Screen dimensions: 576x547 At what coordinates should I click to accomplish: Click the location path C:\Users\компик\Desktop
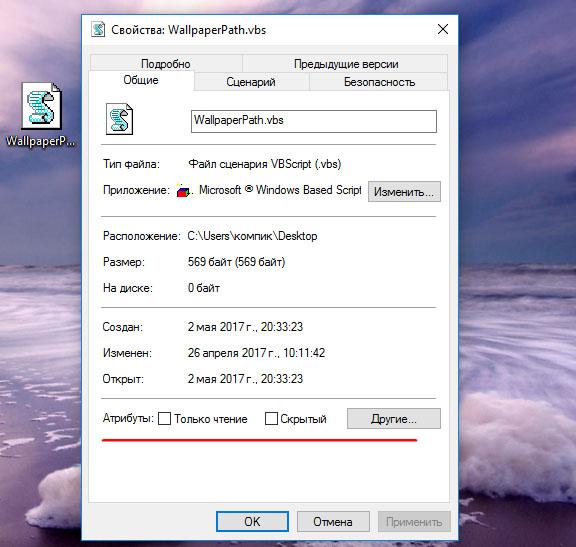pos(252,236)
